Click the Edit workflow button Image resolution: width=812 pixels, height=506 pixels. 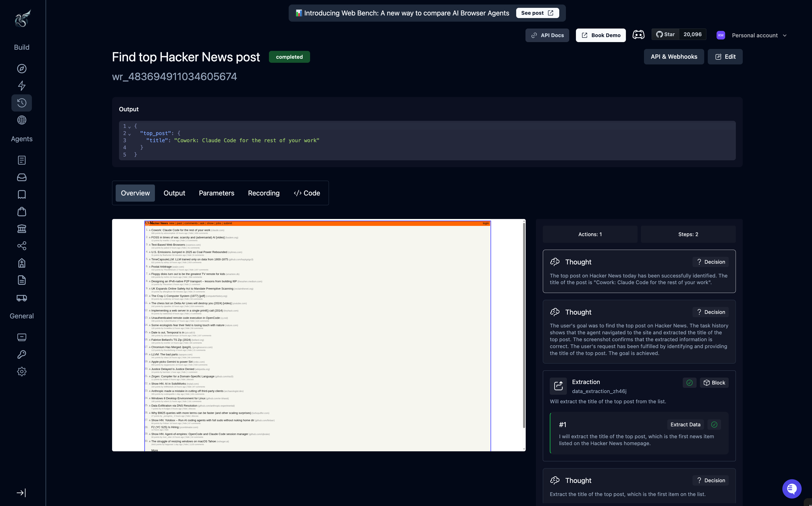725,57
